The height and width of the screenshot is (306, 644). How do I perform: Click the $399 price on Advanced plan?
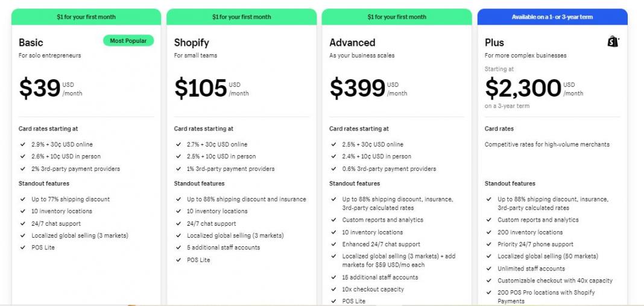click(357, 89)
